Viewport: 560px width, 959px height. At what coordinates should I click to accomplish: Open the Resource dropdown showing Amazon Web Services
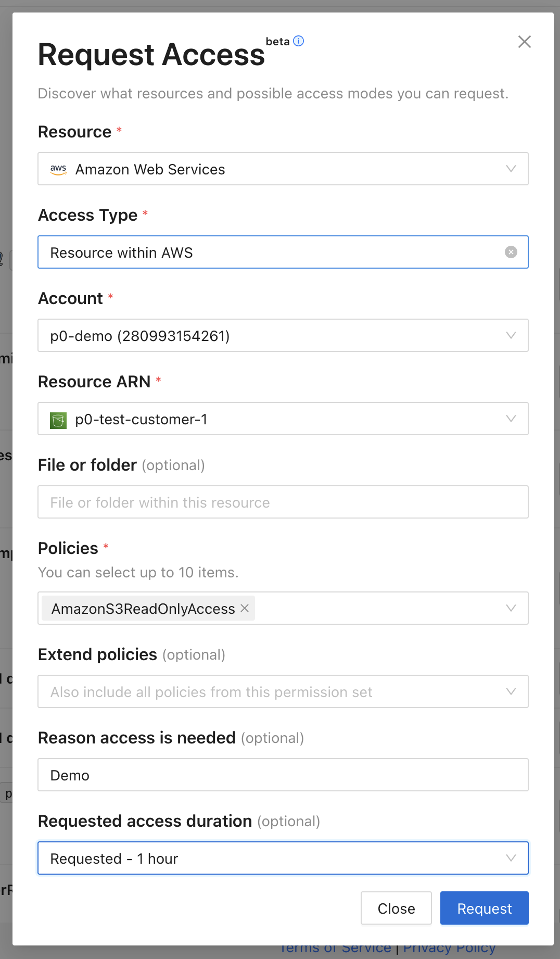(283, 169)
